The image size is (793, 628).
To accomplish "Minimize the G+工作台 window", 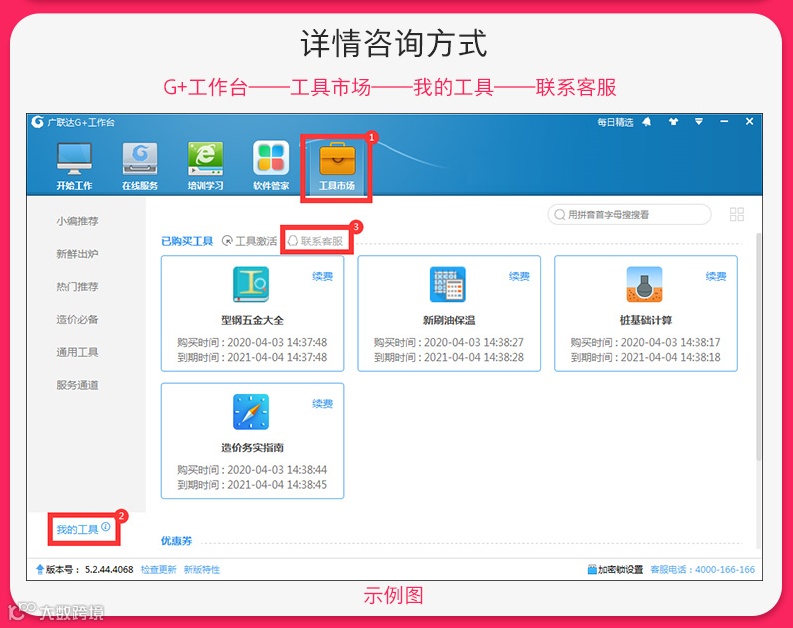I will tap(724, 121).
